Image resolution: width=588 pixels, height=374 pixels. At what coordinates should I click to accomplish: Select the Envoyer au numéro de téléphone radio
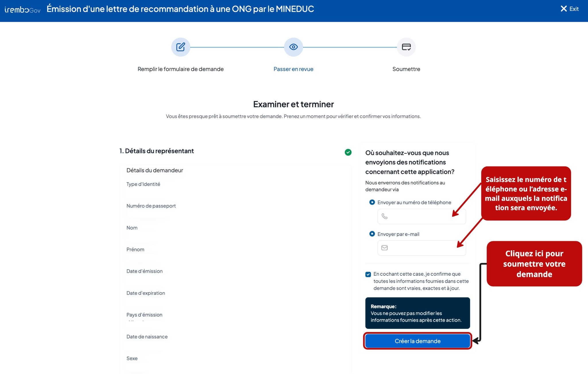[x=372, y=202]
